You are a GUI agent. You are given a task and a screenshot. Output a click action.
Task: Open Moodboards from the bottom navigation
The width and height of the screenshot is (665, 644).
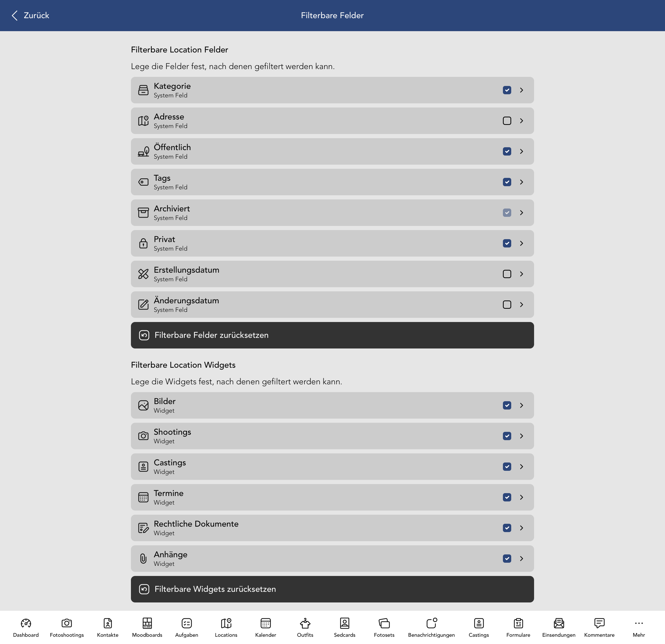pos(147,627)
